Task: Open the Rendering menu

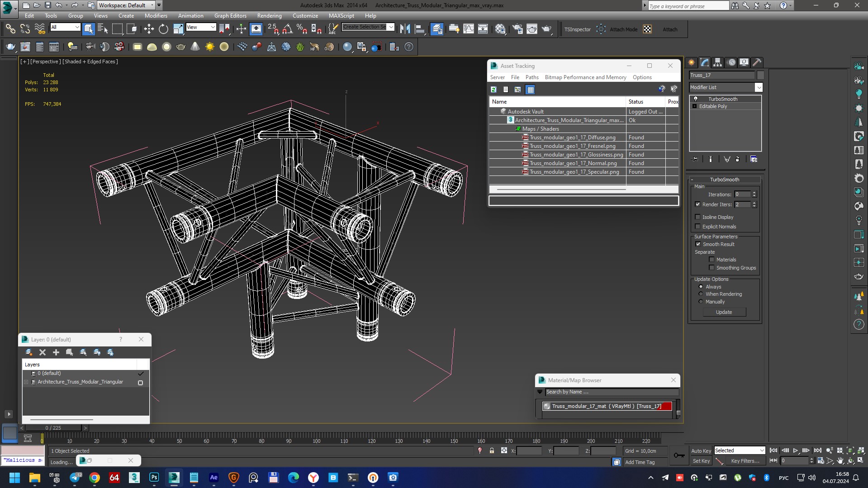Action: click(270, 16)
